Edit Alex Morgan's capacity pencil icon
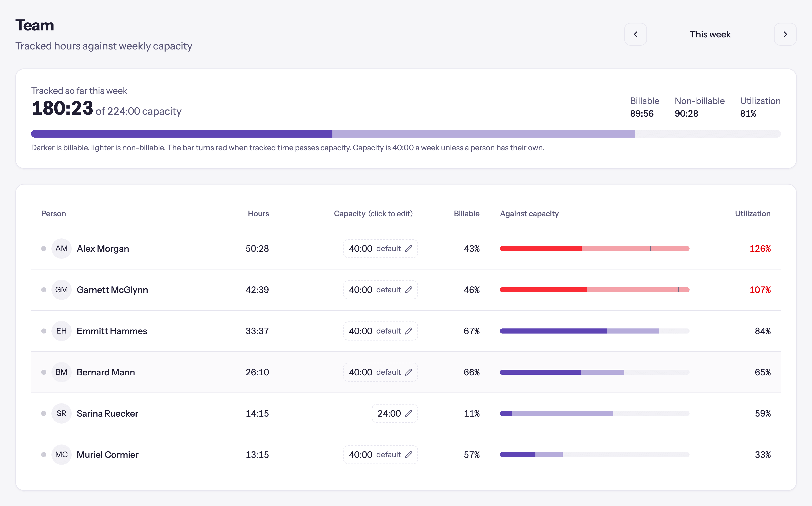Viewport: 812px width, 506px height. click(x=408, y=248)
